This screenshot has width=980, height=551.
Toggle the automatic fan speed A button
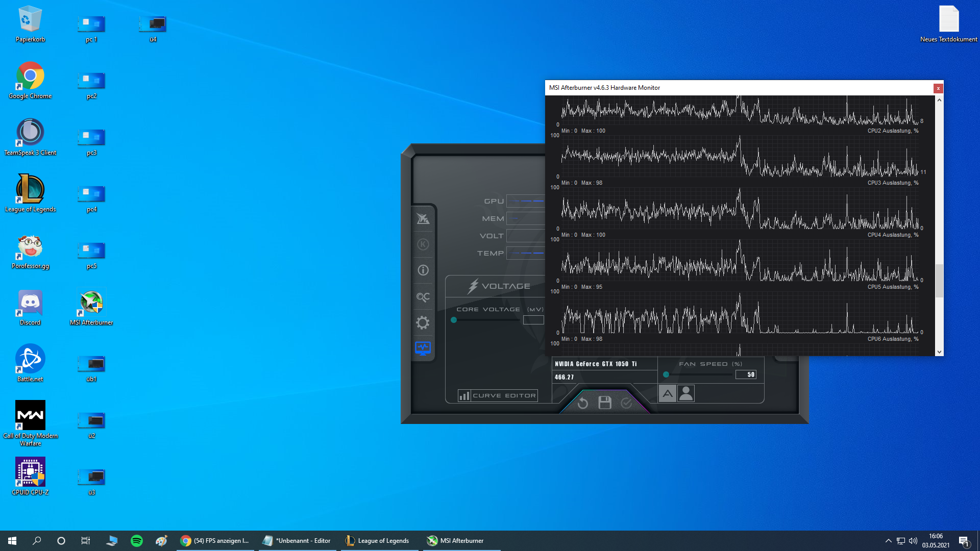667,393
